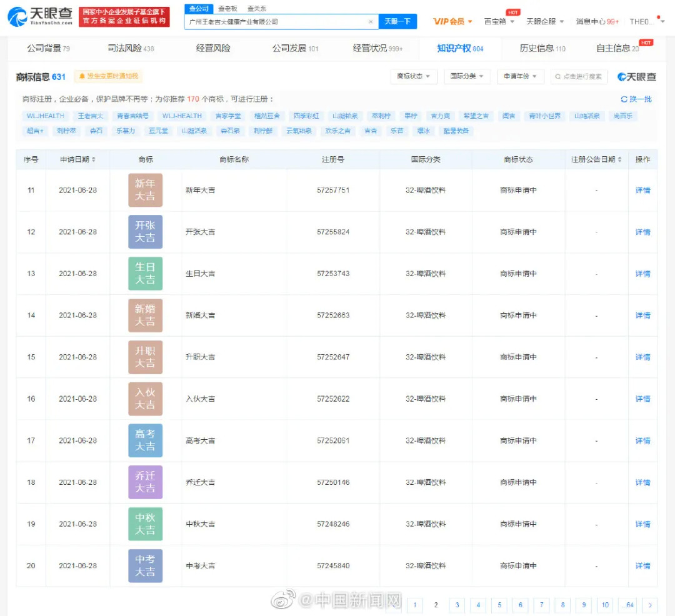The width and height of the screenshot is (675, 616).
Task: Expand the 申请年份 filter dropdown
Action: click(520, 76)
